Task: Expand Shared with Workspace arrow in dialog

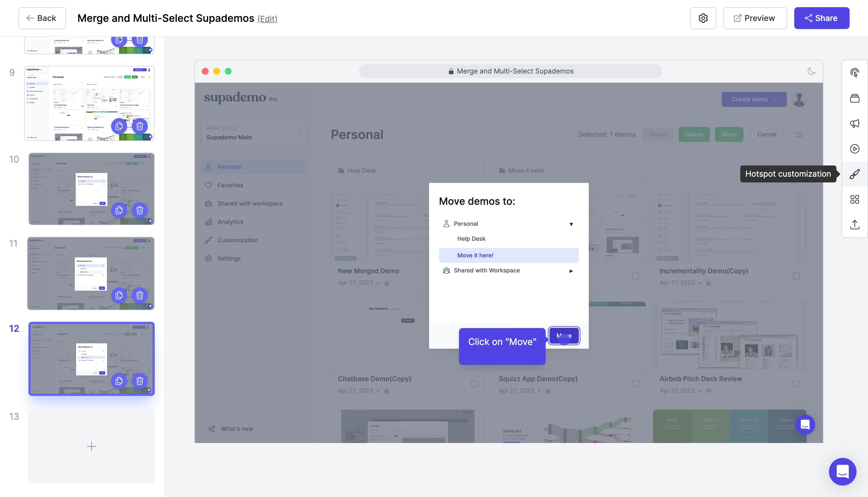Action: click(571, 271)
